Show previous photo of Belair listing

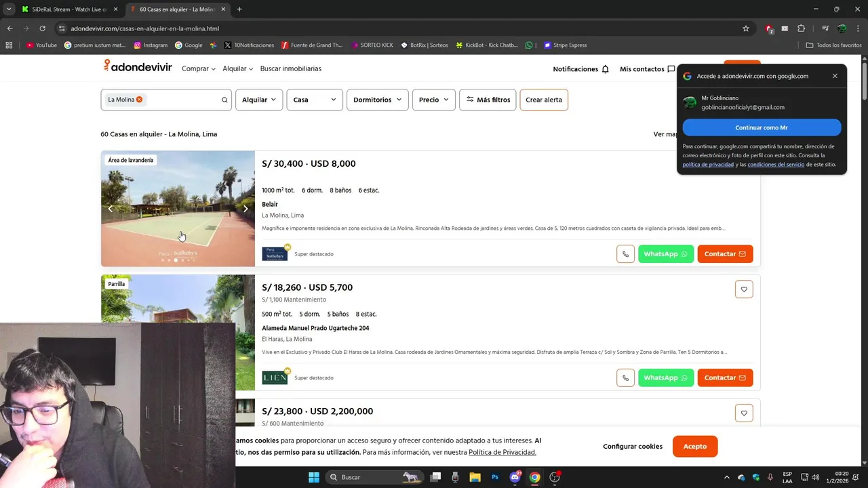click(111, 209)
